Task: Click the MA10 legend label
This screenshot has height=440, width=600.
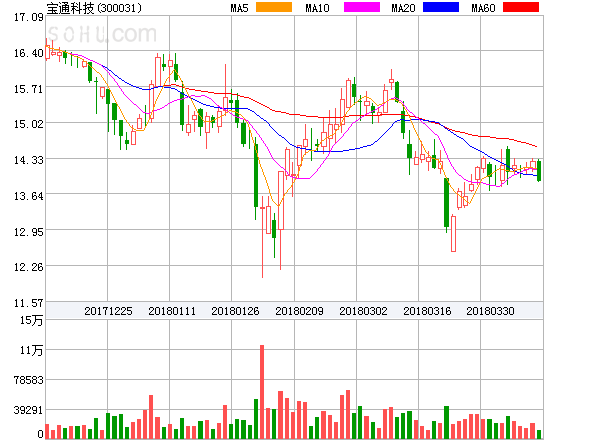Action: [x=317, y=8]
